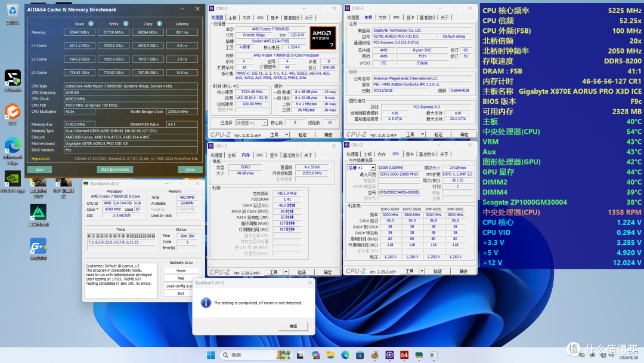644x363 pixels.
Task: Click the Windows taskbar search box
Action: pos(255,355)
